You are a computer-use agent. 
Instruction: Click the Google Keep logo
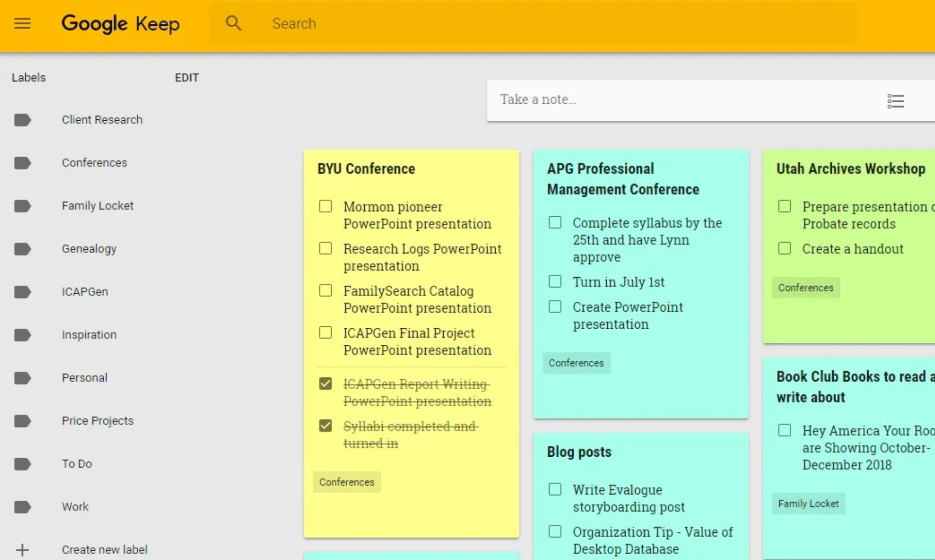tap(120, 23)
